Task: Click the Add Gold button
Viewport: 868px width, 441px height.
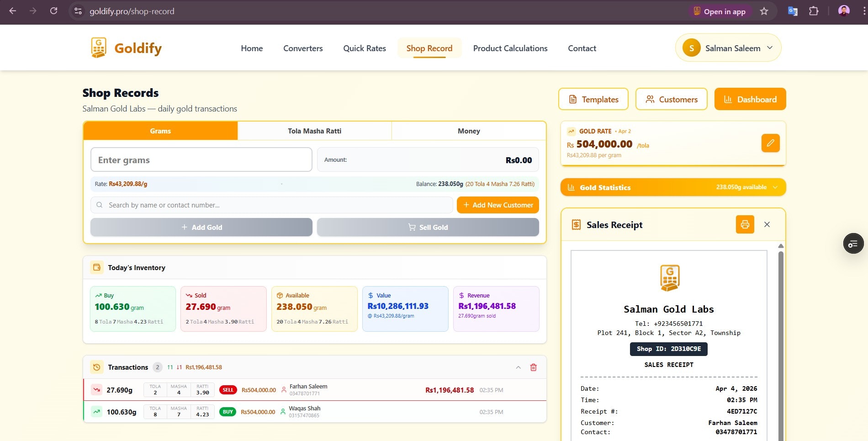Action: [x=201, y=227]
